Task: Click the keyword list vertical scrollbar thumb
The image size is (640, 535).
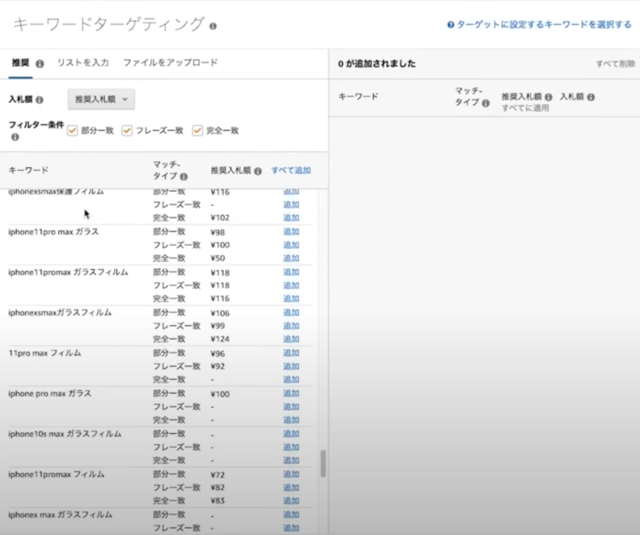Action: point(322,463)
